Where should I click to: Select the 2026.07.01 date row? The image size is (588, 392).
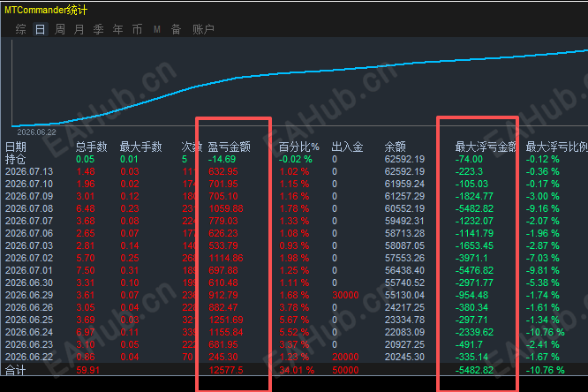click(x=294, y=270)
